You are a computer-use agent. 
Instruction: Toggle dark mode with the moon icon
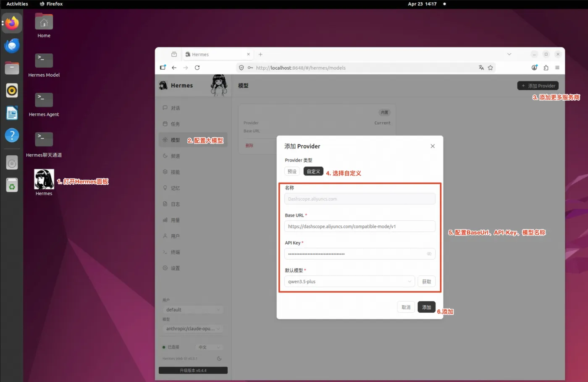click(219, 358)
